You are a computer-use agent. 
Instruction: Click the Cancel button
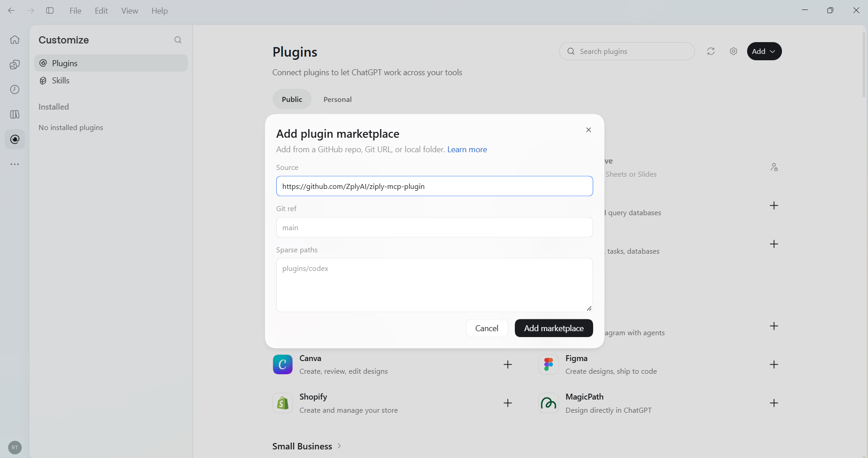point(487,328)
